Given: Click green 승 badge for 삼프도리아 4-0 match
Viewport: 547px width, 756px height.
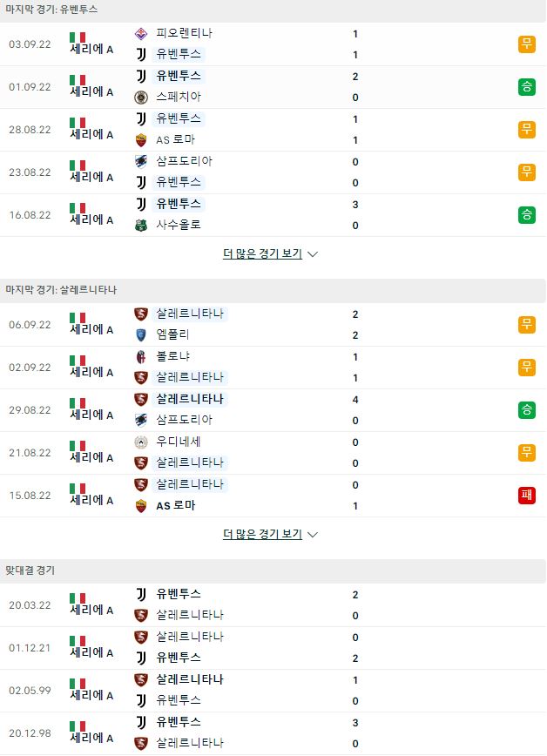Looking at the screenshot, I should (527, 410).
